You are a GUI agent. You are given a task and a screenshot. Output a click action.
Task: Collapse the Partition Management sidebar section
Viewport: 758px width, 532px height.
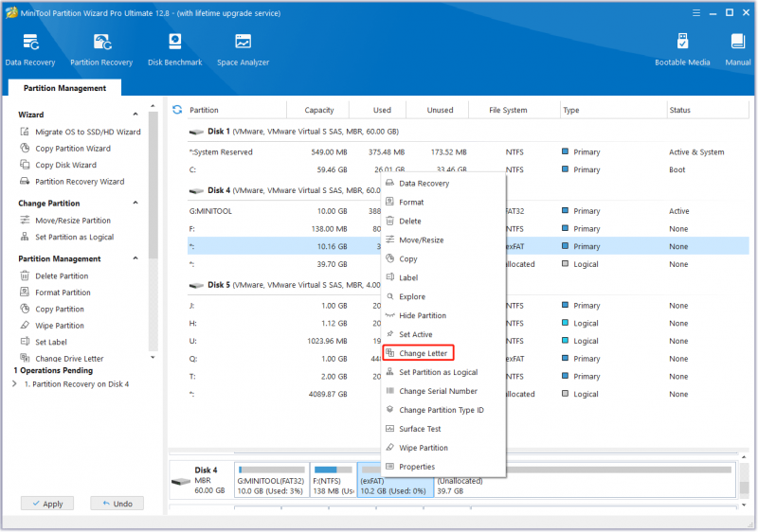pyautogui.click(x=135, y=258)
